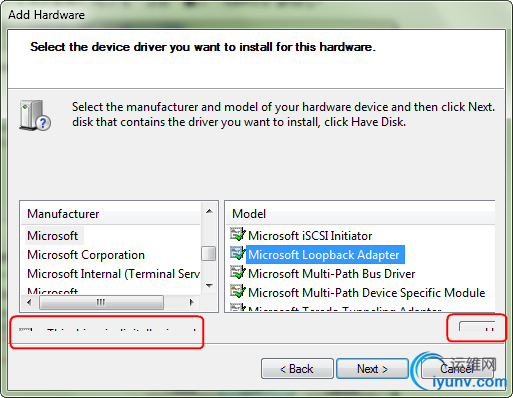Viewport: 513px width, 398px height.
Task: Click the Microsoft Loopback Adapter signed-driver icon
Action: pyautogui.click(x=238, y=253)
